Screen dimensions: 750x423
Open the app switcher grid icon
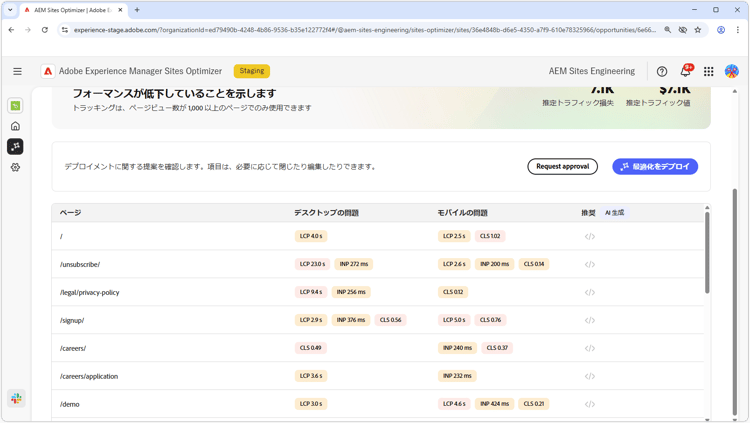pyautogui.click(x=709, y=71)
